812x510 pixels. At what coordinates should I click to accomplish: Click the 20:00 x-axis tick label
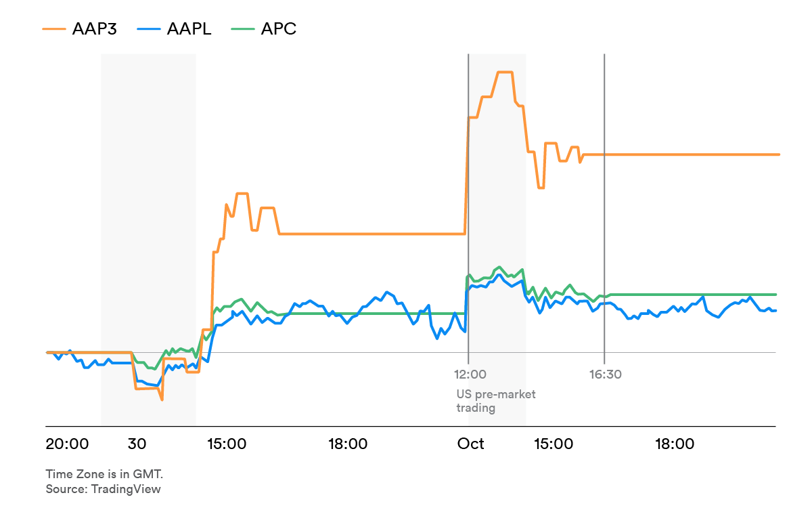[67, 444]
